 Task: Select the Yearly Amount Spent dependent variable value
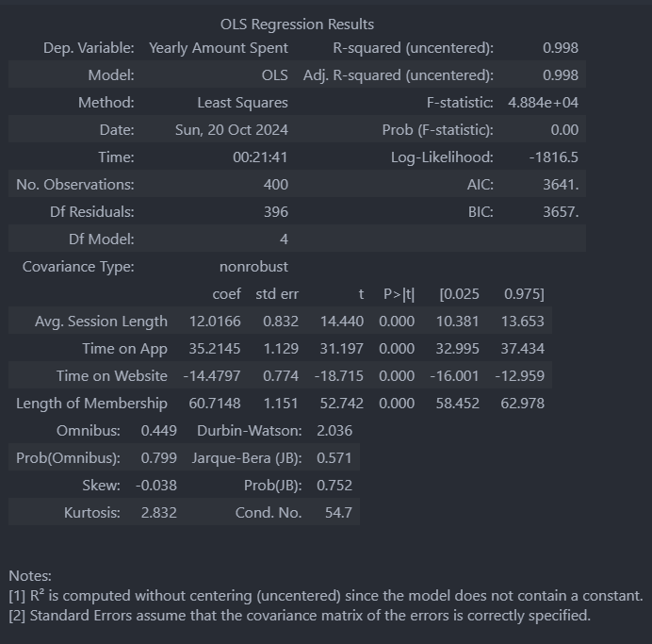click(219, 48)
